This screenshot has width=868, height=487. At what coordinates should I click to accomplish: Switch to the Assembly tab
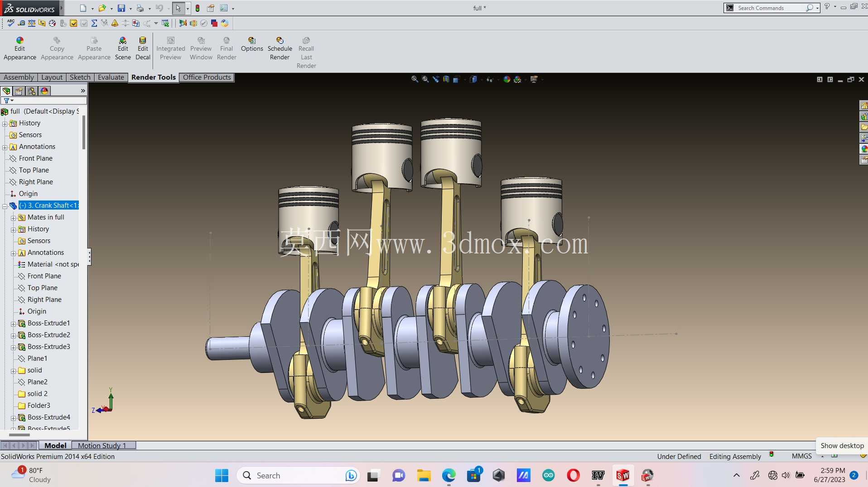(19, 77)
